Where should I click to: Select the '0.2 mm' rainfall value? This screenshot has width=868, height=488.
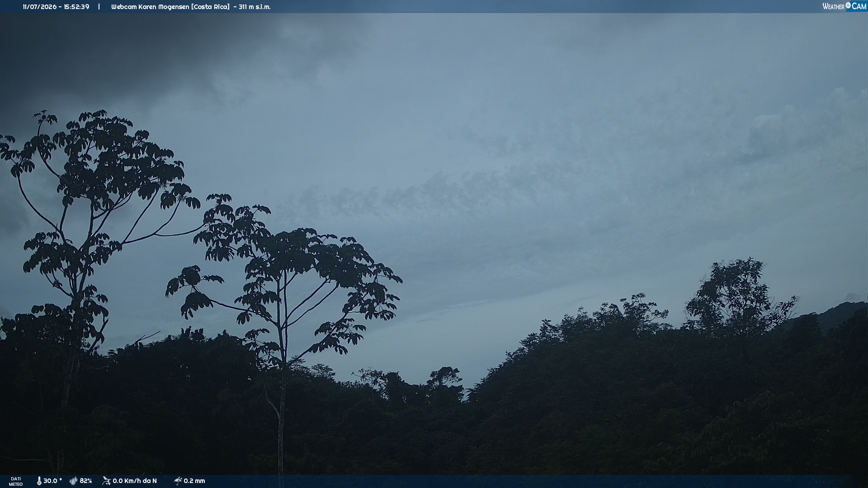click(194, 481)
